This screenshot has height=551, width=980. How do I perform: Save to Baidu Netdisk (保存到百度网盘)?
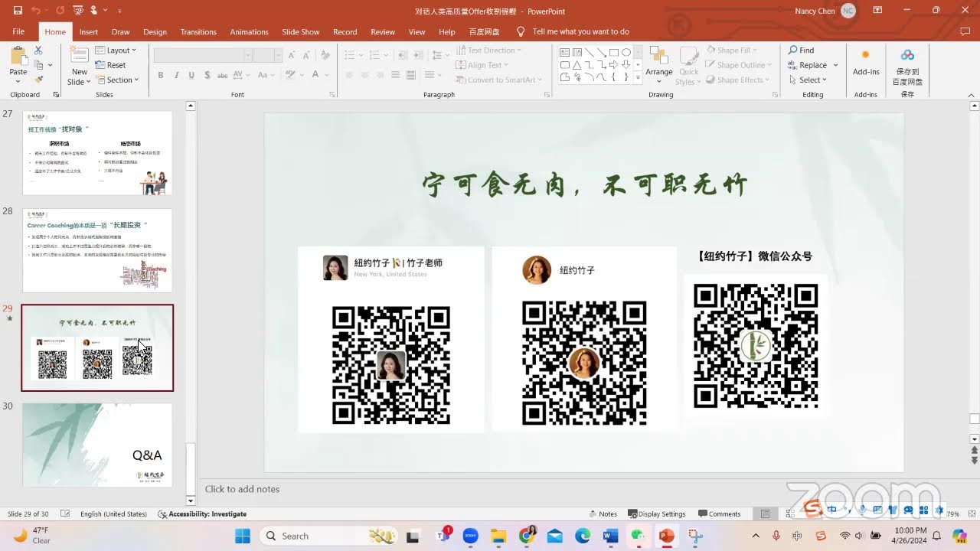tap(907, 66)
